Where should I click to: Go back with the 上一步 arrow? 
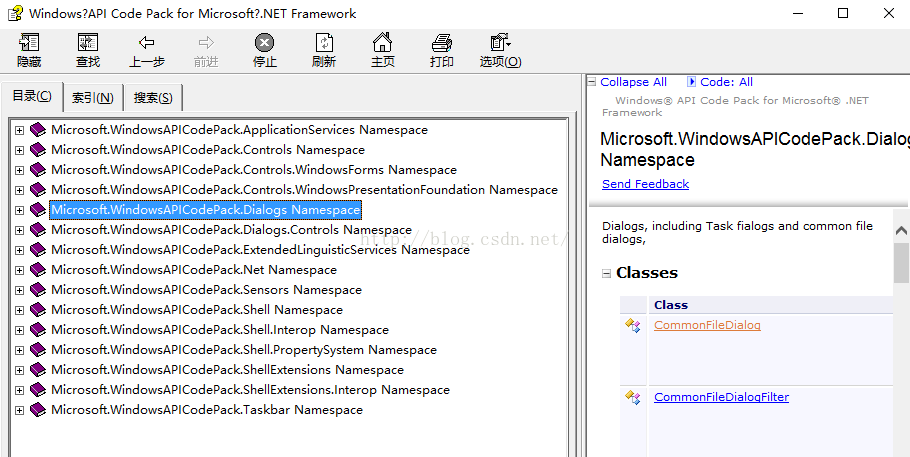click(x=146, y=42)
